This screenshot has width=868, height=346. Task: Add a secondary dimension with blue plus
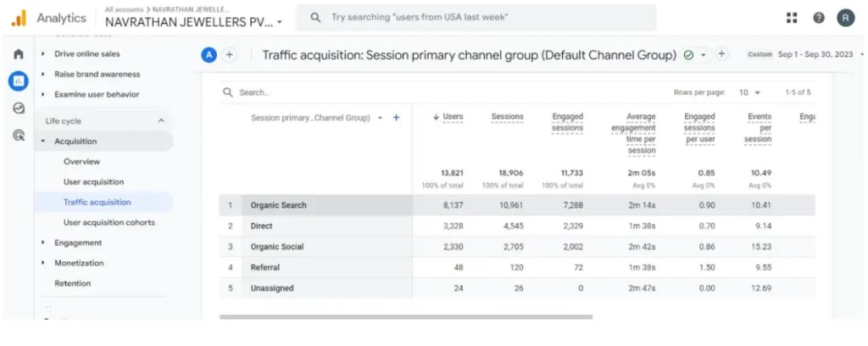pyautogui.click(x=396, y=118)
